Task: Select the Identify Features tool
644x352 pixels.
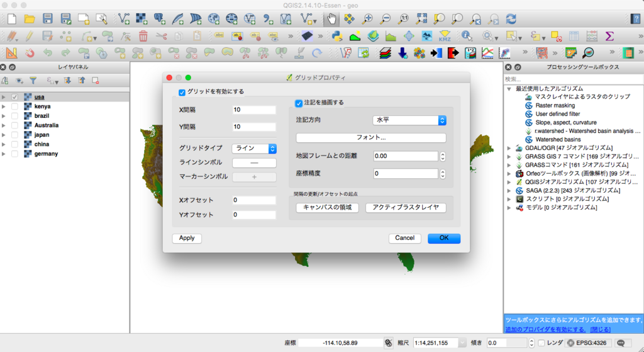Action: pyautogui.click(x=467, y=36)
